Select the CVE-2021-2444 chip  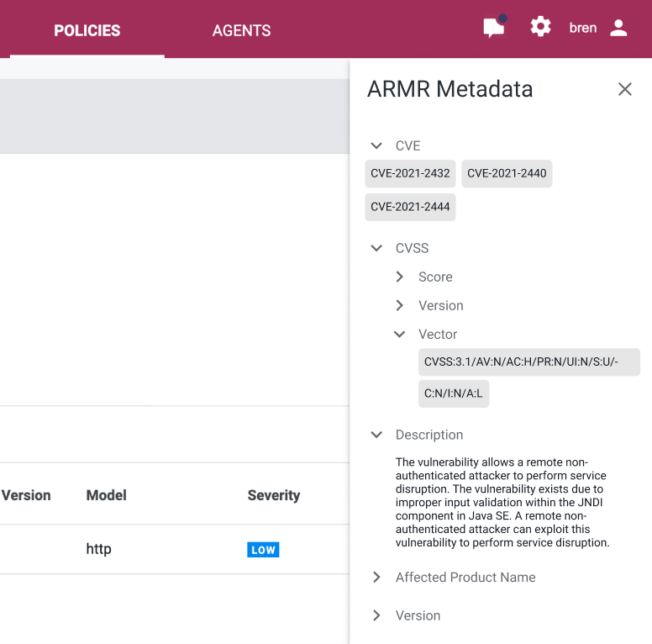[x=410, y=207]
